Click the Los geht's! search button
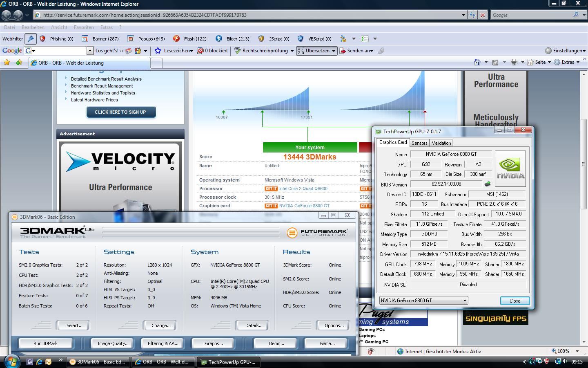 tap(107, 51)
